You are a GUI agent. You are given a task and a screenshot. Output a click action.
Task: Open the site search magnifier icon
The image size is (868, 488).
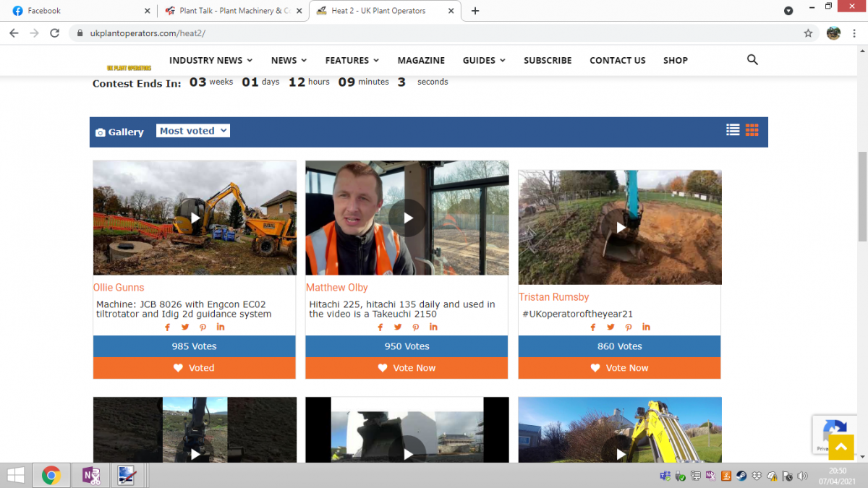752,60
